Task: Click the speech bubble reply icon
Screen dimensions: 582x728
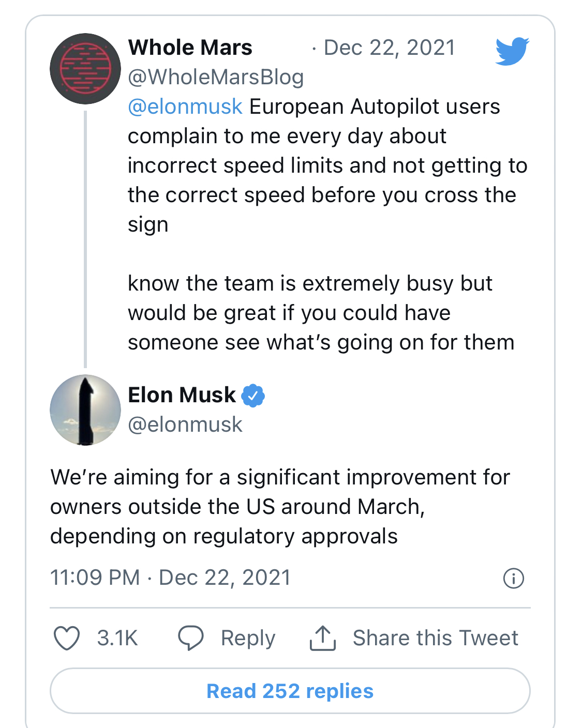Action: [x=191, y=638]
